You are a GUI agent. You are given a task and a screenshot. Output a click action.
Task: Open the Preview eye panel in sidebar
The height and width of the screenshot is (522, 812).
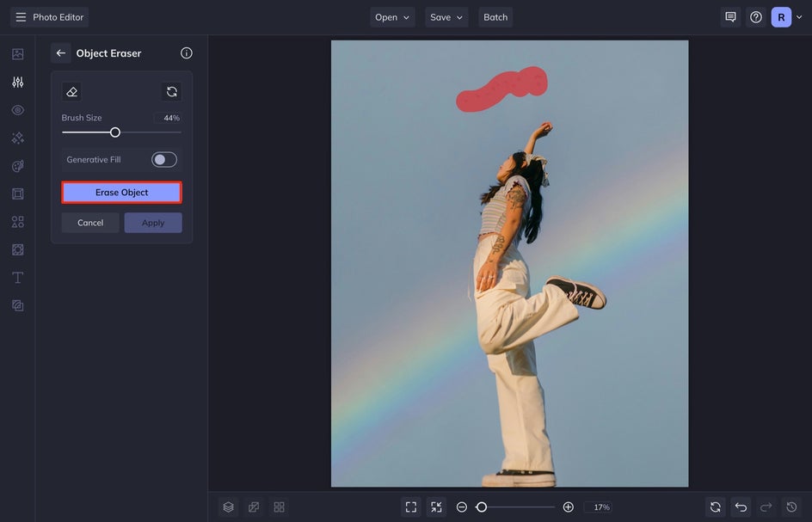click(17, 110)
